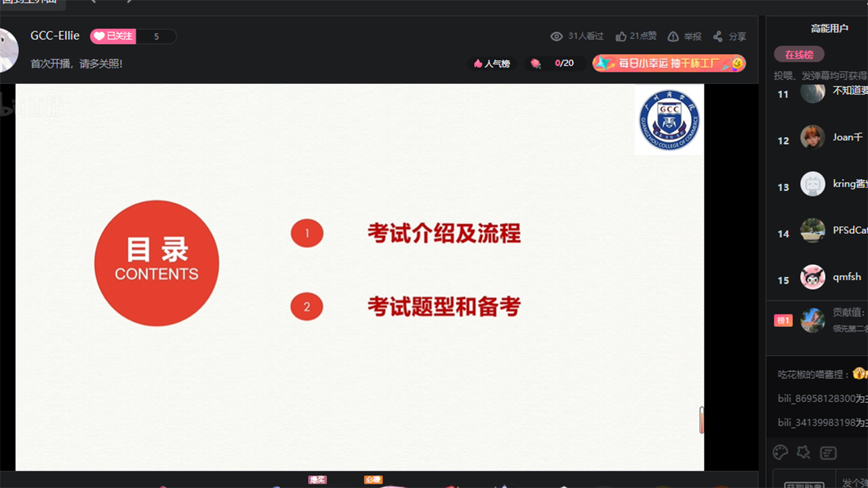Open the danmaku color palette icon

(x=781, y=452)
